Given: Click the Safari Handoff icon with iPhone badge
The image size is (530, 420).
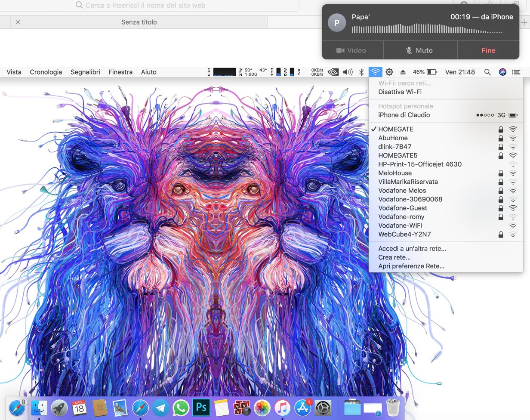Looking at the screenshot, I should pos(17,408).
